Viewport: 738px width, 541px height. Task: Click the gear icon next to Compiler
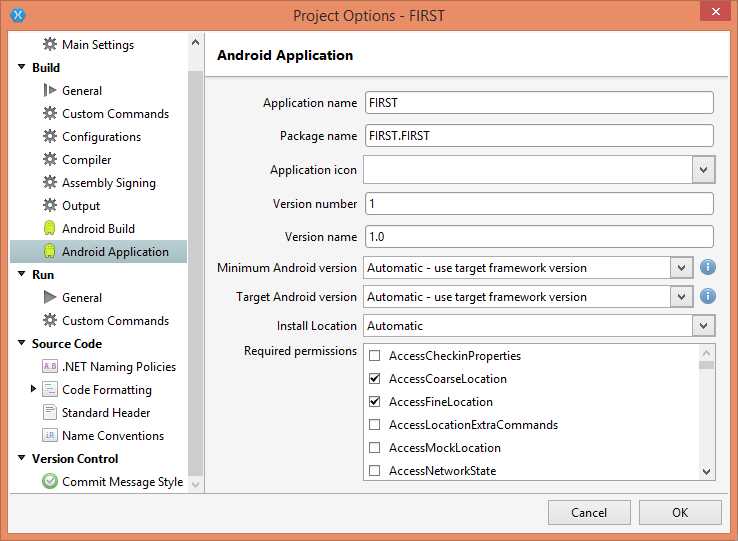click(x=50, y=160)
